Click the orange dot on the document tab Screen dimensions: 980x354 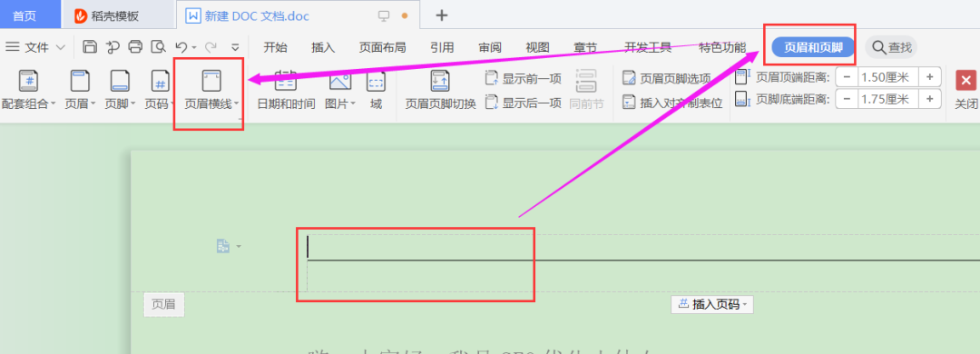(x=405, y=15)
